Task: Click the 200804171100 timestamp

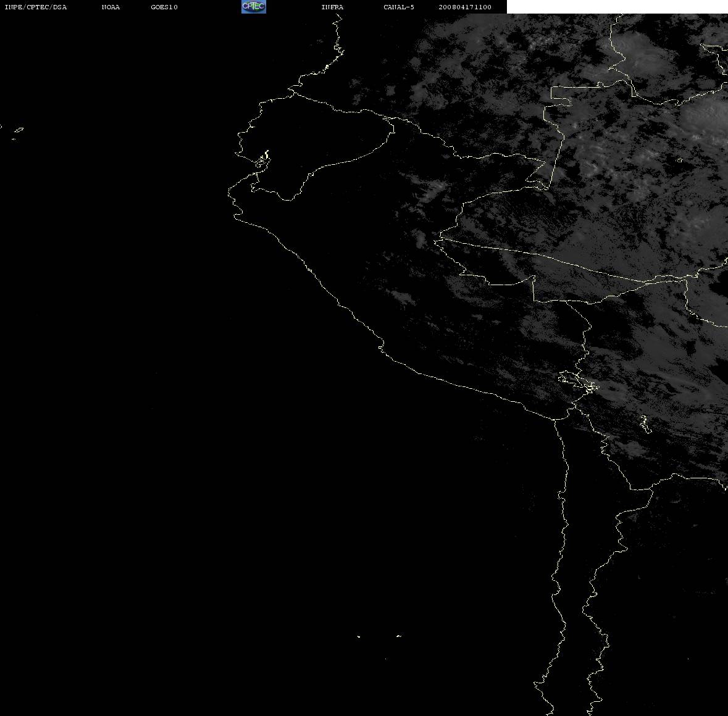Action: [465, 7]
